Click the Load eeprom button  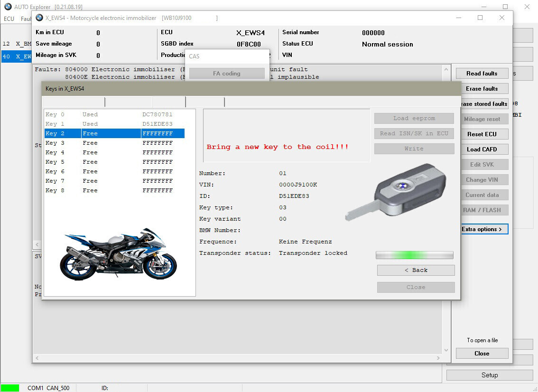coord(414,118)
